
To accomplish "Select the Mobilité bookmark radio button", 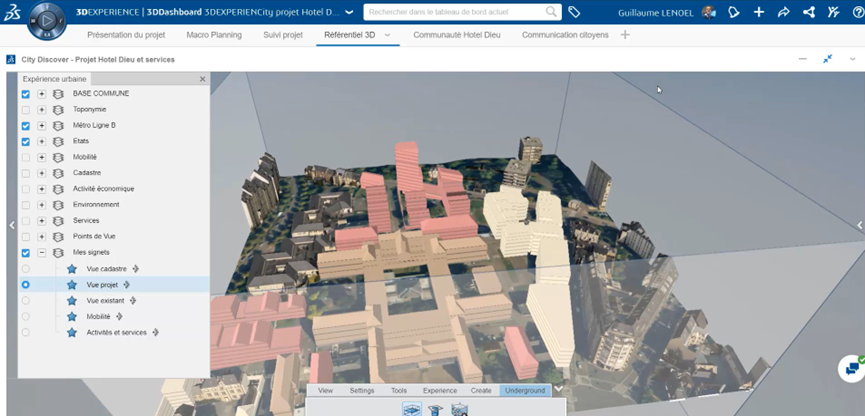I will [x=25, y=317].
